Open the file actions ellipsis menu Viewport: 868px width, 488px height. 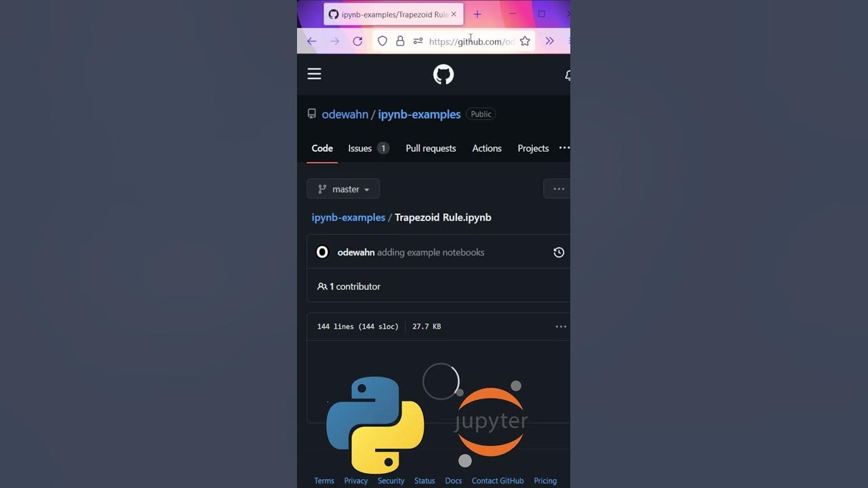point(561,327)
